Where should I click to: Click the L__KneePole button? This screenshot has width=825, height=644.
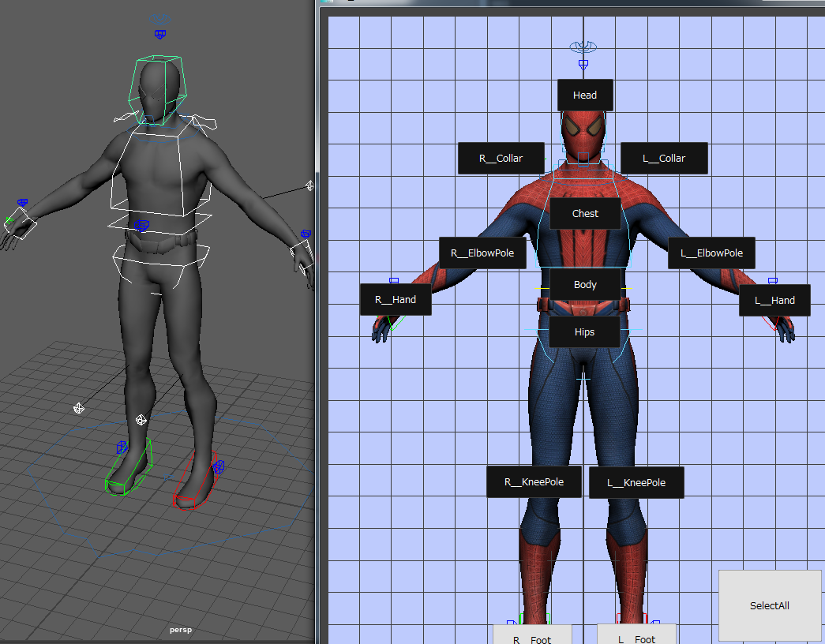click(x=636, y=482)
